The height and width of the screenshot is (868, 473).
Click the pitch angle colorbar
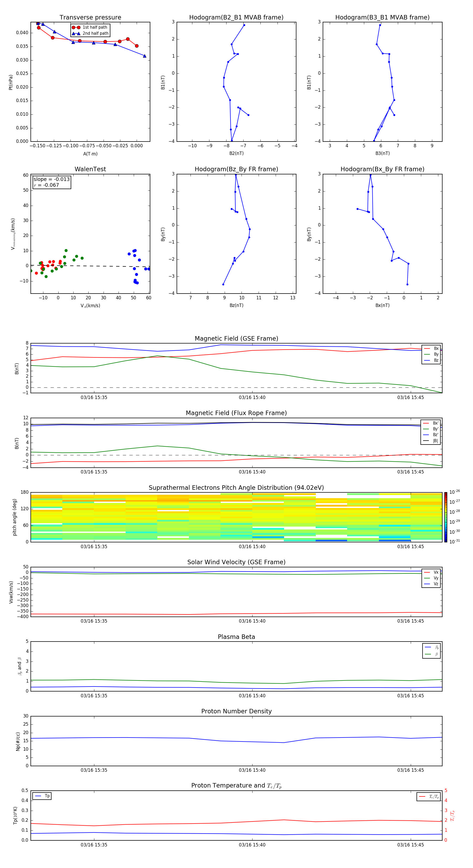click(446, 517)
